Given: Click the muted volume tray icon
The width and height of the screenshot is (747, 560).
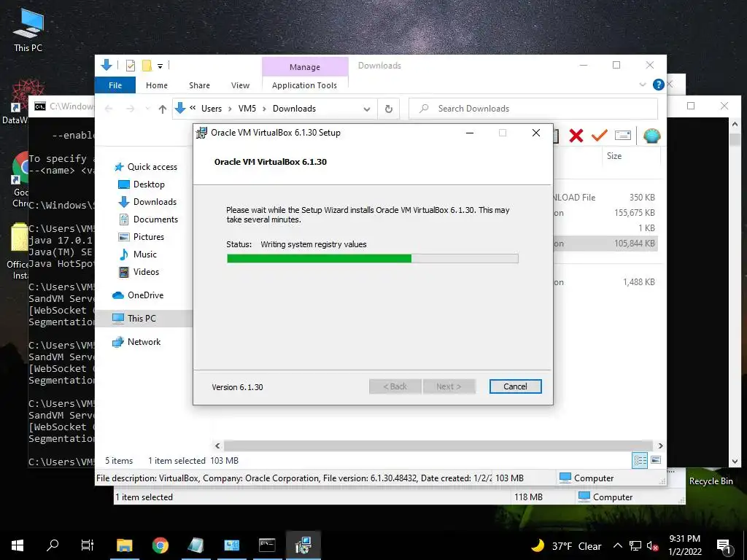Looking at the screenshot, I should [652, 545].
